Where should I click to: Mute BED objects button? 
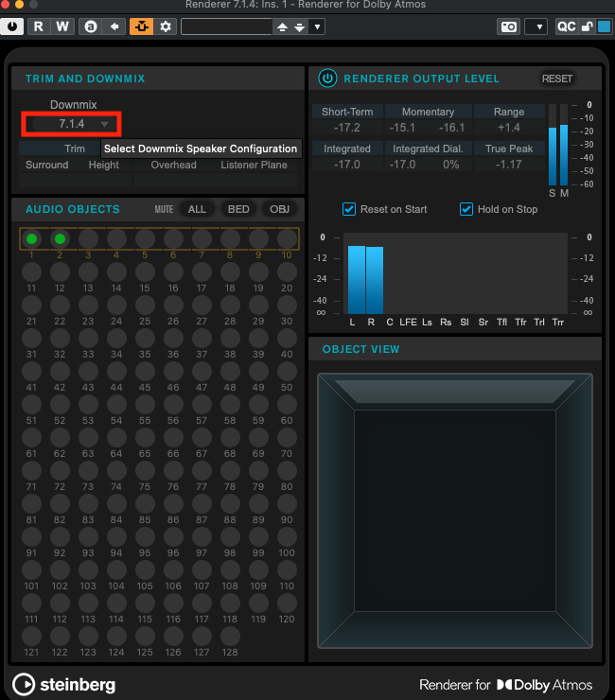(238, 209)
